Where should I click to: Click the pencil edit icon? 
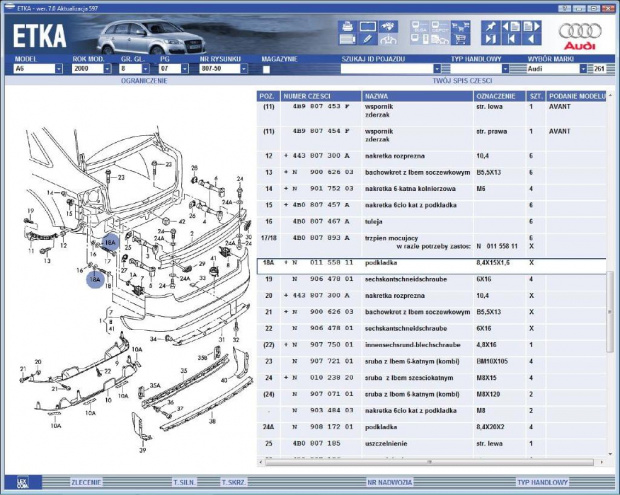point(368,39)
